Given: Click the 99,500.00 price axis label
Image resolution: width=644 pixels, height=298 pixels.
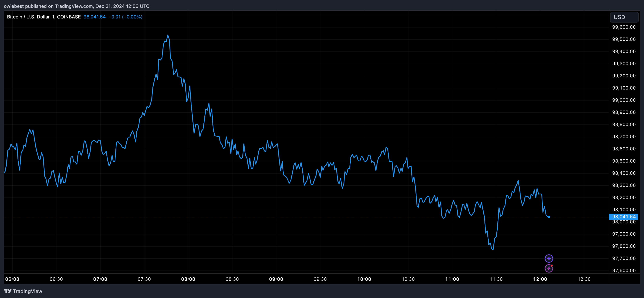Looking at the screenshot, I should 624,39.
